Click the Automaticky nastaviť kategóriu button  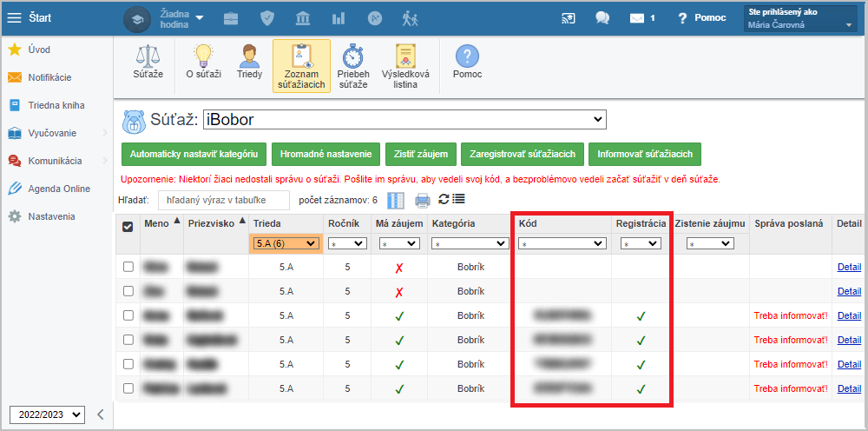[194, 154]
